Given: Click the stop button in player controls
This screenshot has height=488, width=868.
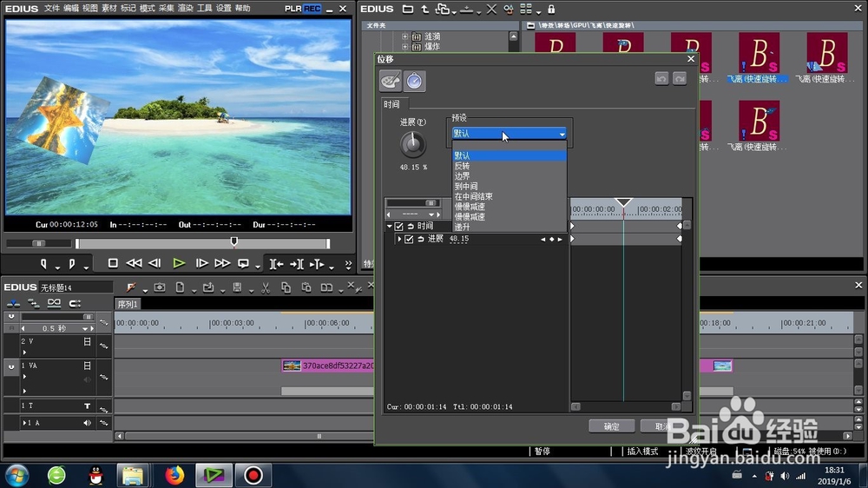Looking at the screenshot, I should tap(113, 264).
